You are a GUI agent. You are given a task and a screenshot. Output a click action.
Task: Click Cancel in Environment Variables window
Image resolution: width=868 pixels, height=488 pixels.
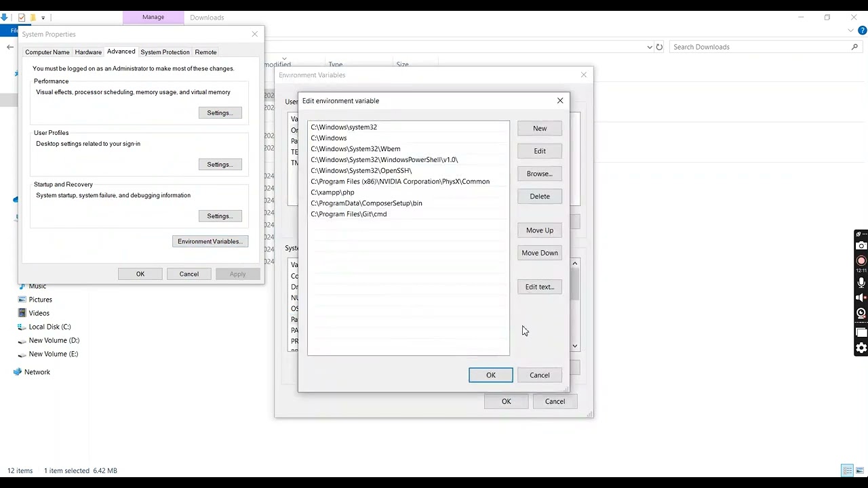point(555,401)
